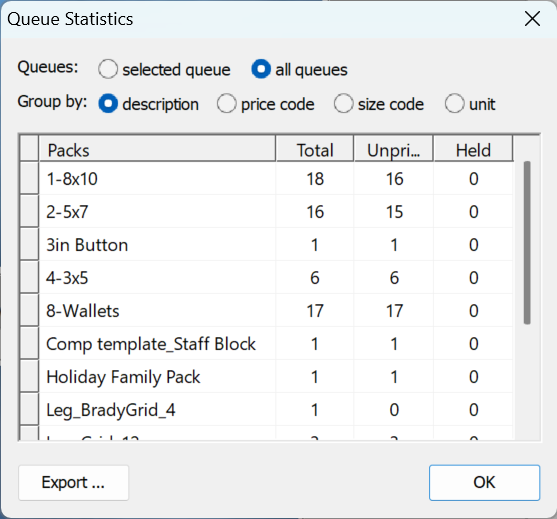Click the unprinted value 0 for Leg_BradyGrid_4

394,410
